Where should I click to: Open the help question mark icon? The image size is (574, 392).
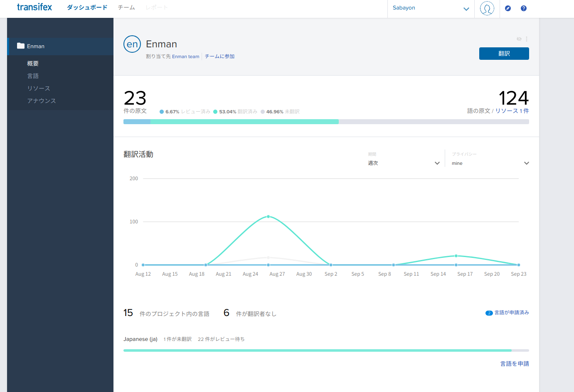tap(524, 8)
